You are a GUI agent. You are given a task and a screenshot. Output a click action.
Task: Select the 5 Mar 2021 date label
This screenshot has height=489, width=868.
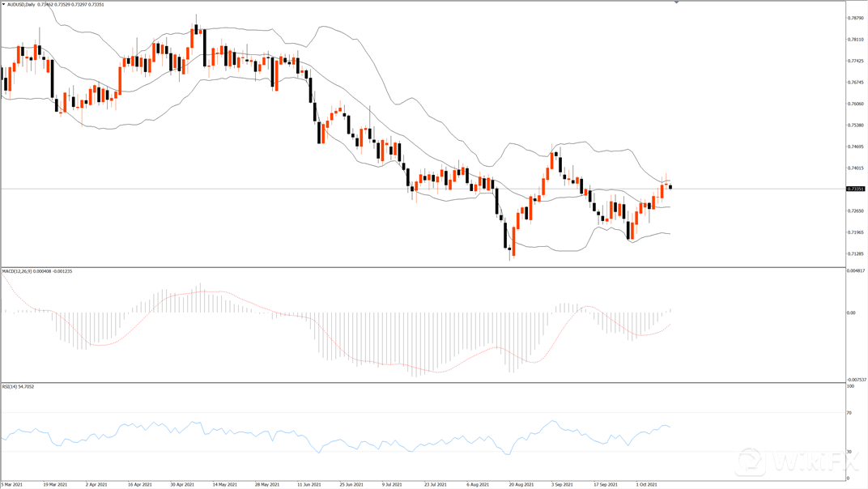tap(13, 485)
